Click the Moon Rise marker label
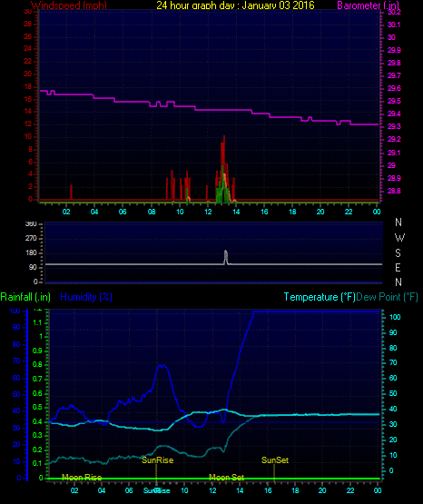 tap(82, 478)
